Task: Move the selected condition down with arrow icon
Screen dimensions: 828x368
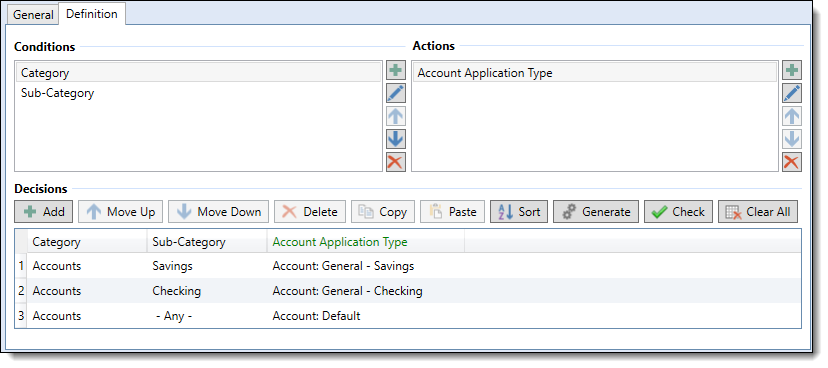Action: point(396,139)
